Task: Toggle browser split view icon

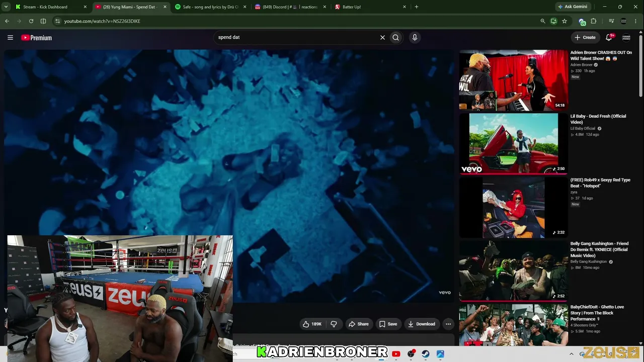Action: (x=43, y=21)
